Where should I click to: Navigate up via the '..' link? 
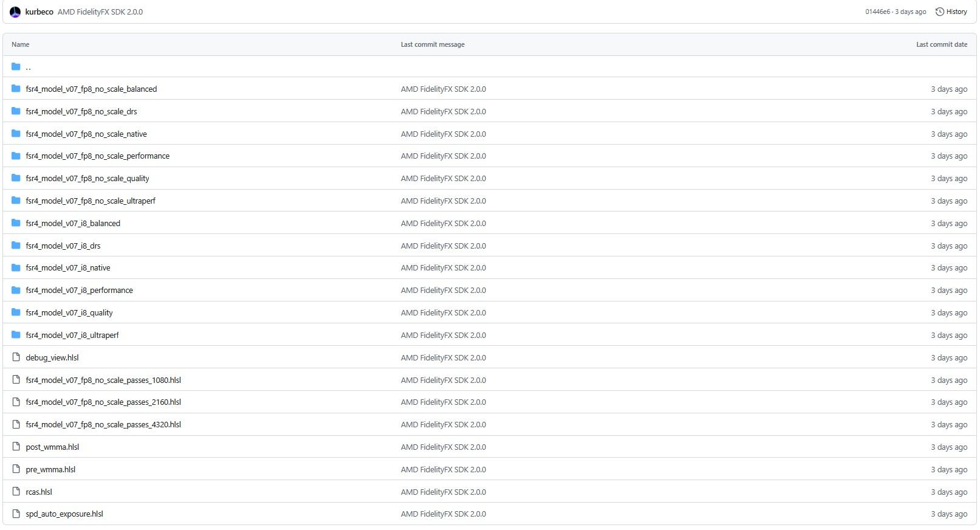(x=29, y=67)
